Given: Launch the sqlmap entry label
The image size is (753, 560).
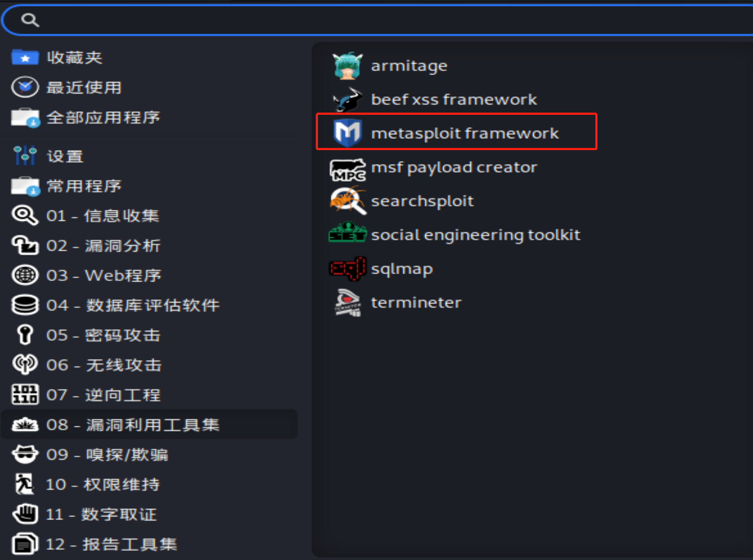Looking at the screenshot, I should click(x=402, y=269).
